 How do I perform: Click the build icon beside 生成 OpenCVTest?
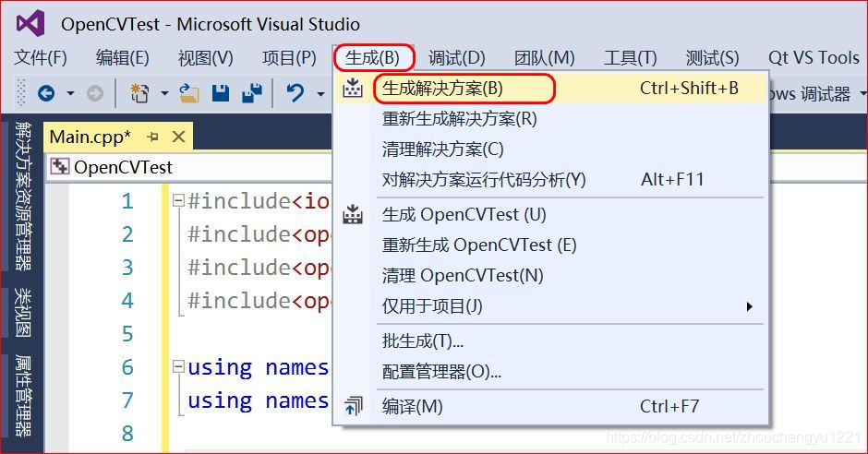point(353,214)
